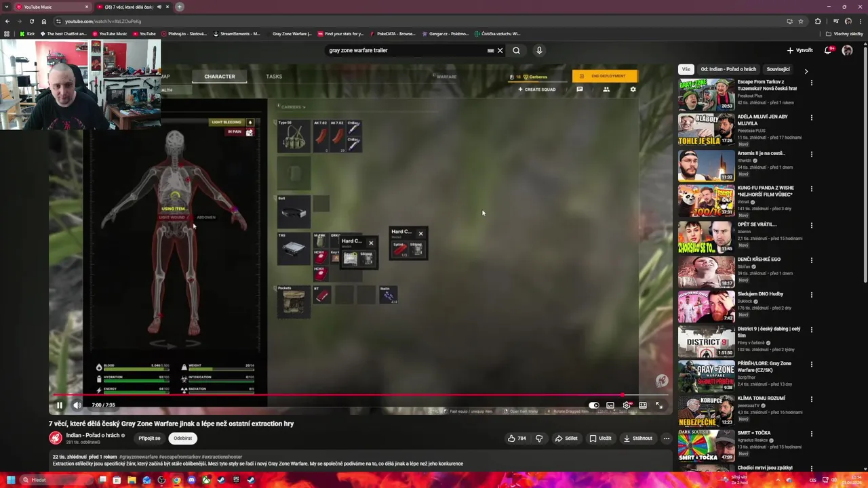This screenshot has width=868, height=488.
Task: Click the #grayzonewarfare hashtag
Action: (138, 457)
